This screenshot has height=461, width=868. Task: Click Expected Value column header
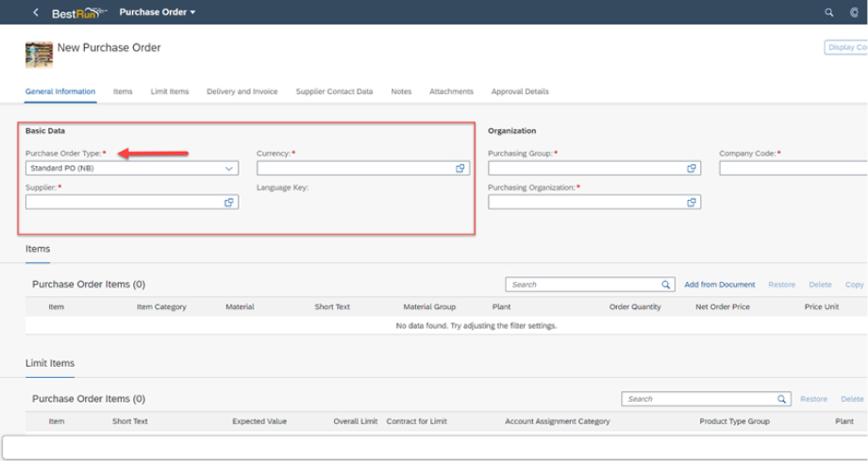coord(259,421)
